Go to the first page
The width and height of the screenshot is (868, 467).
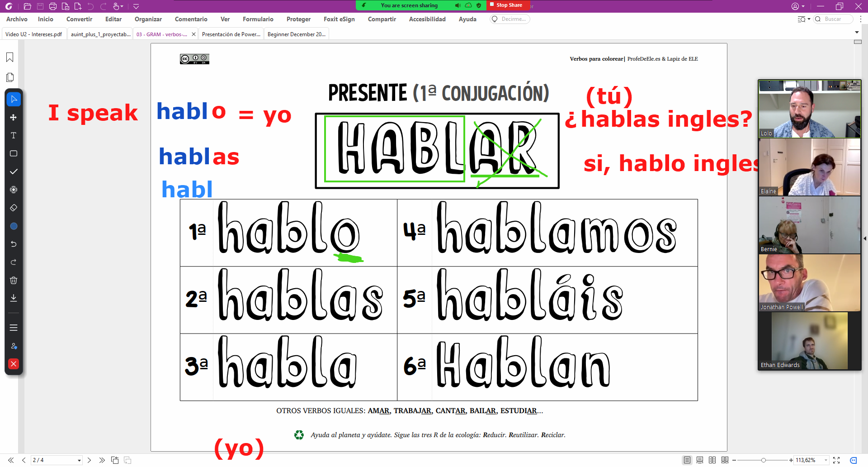[11, 460]
